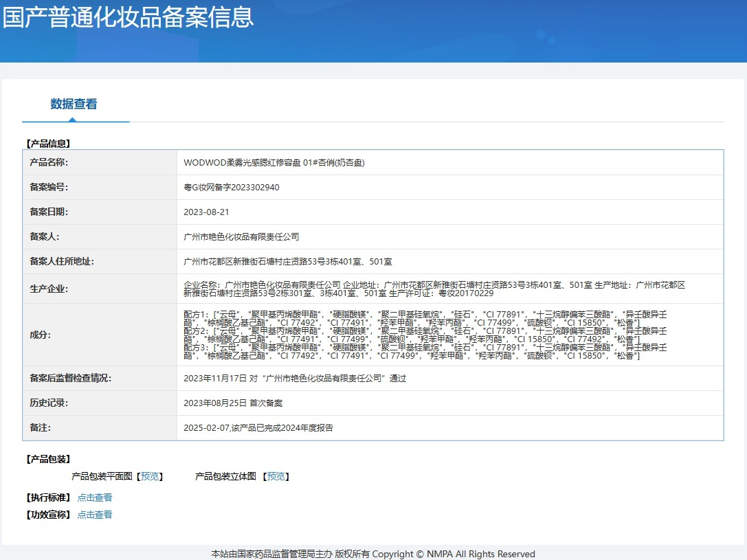Open 产品包装平面图 预览 link
Screen dimensions: 747x560
tap(150, 476)
